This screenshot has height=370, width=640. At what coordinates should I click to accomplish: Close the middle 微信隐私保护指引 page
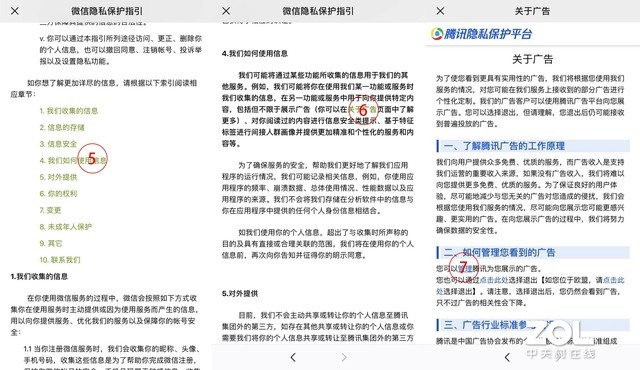[x=226, y=11]
